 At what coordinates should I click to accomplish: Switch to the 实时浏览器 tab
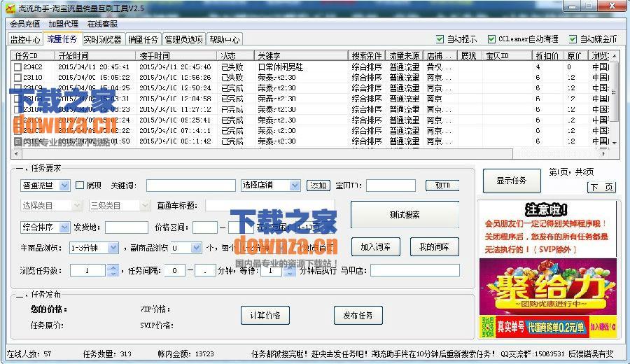[102, 39]
